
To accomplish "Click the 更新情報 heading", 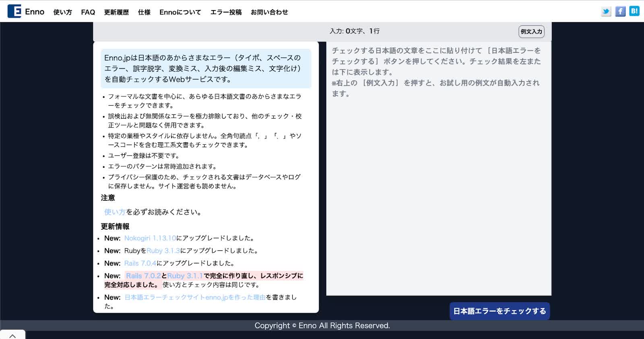I will [x=115, y=227].
